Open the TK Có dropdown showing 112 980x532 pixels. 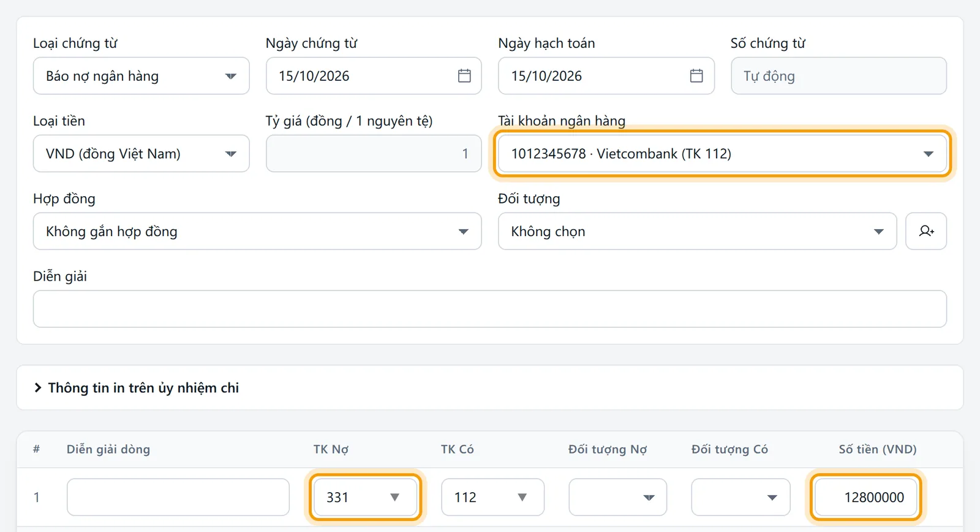point(492,497)
